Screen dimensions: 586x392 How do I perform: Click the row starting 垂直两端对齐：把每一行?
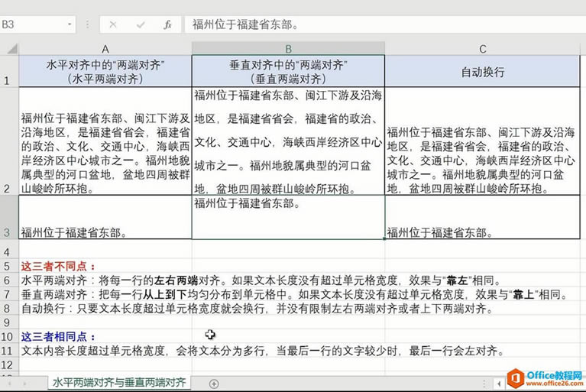(293, 294)
